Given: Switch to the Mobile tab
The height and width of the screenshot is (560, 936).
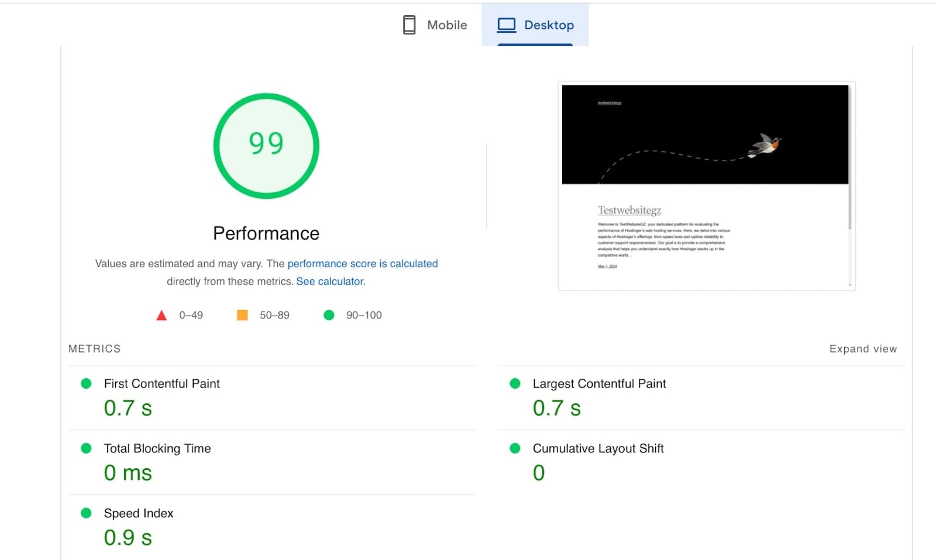Looking at the screenshot, I should click(435, 25).
